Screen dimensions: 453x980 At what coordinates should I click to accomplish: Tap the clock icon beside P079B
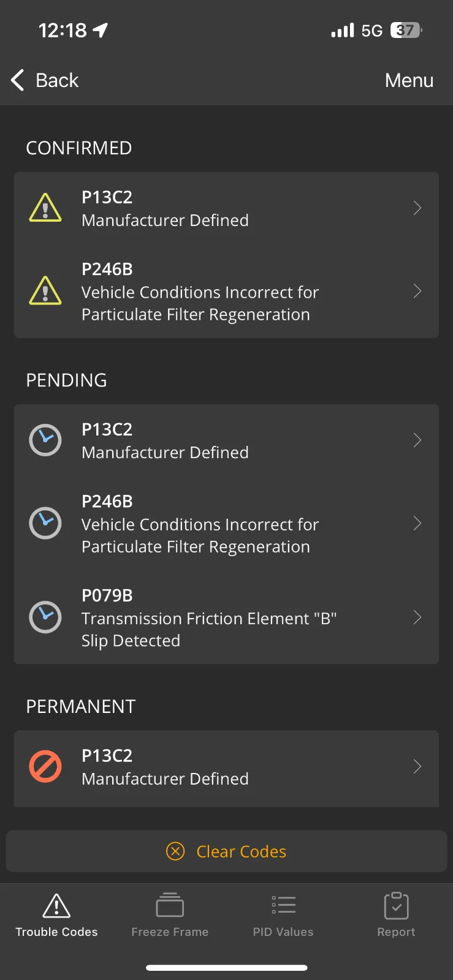pos(45,617)
